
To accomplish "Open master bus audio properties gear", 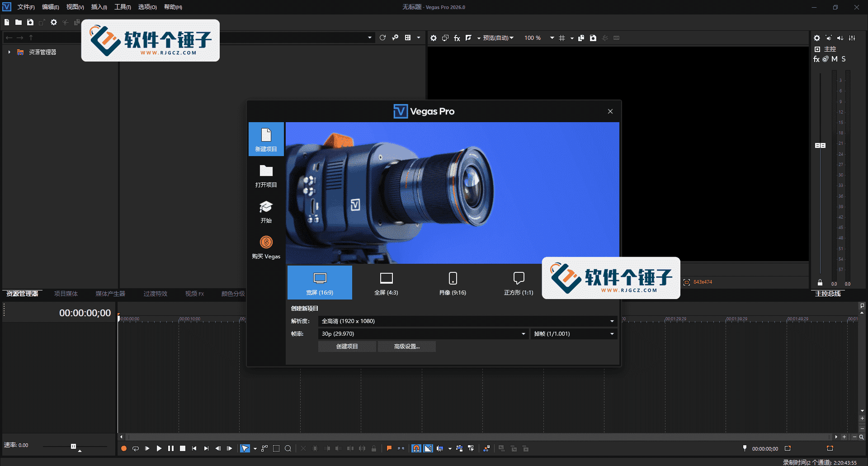I will pos(817,38).
